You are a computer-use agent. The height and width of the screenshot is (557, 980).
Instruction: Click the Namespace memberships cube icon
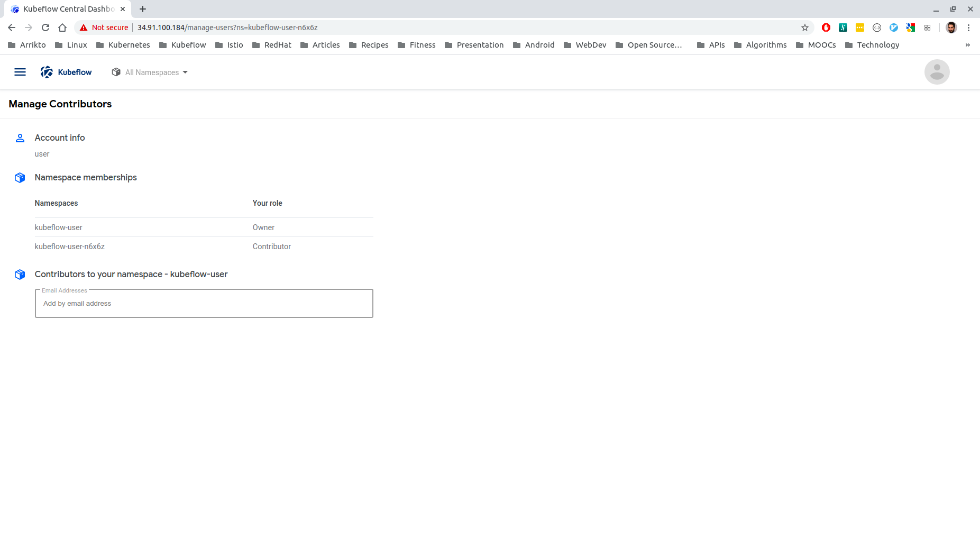coord(20,178)
